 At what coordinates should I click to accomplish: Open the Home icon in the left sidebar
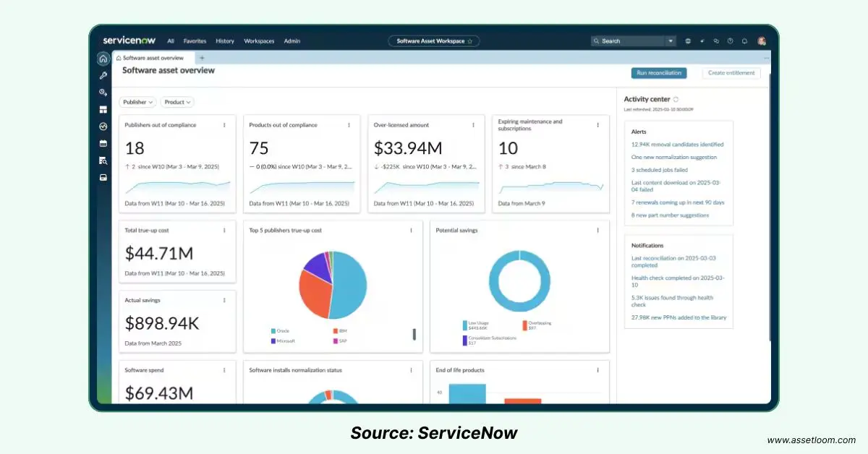coord(103,59)
